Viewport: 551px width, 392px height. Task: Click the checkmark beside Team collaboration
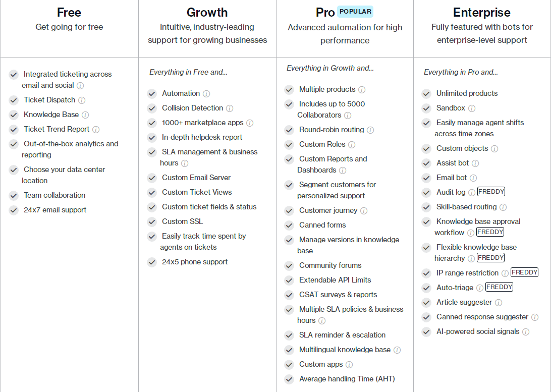[x=14, y=196]
